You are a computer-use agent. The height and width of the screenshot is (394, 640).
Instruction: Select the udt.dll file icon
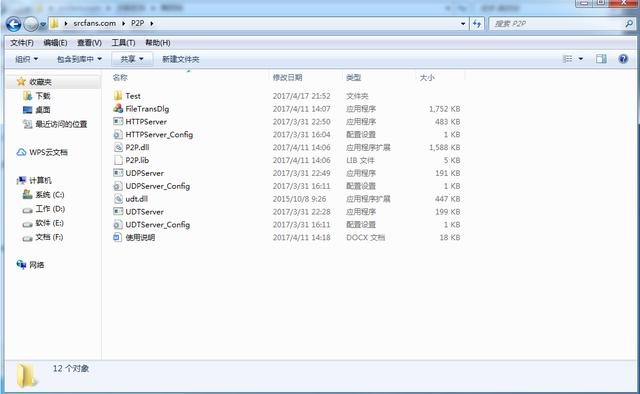coord(118,199)
